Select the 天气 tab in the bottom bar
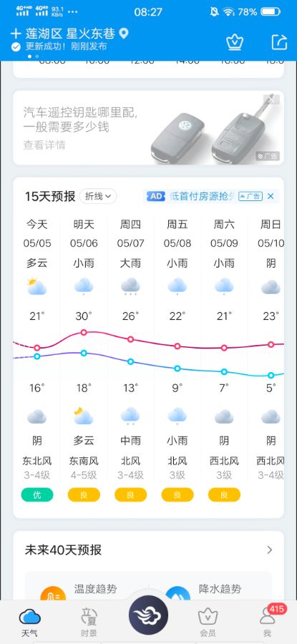The width and height of the screenshot is (297, 644). click(29, 621)
